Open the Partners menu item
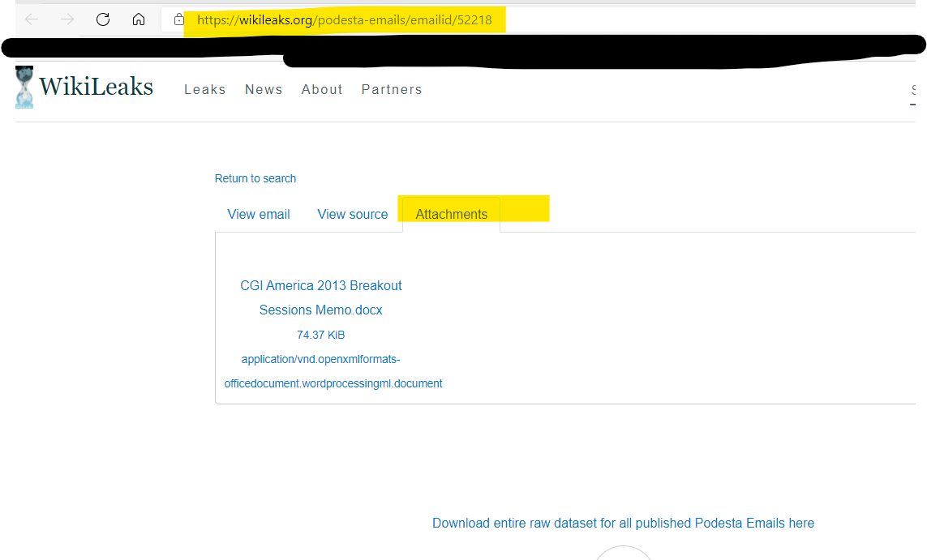 (x=392, y=89)
